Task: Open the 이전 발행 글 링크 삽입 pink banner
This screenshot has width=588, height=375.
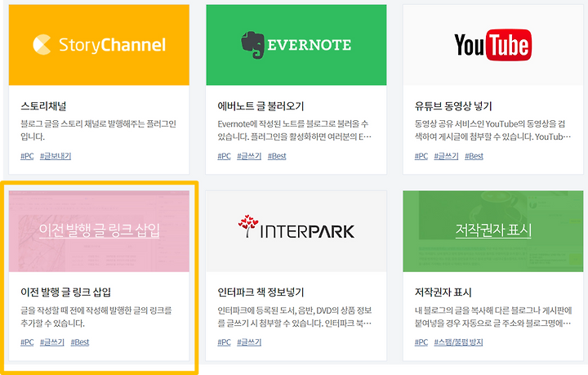Action: pyautogui.click(x=99, y=231)
